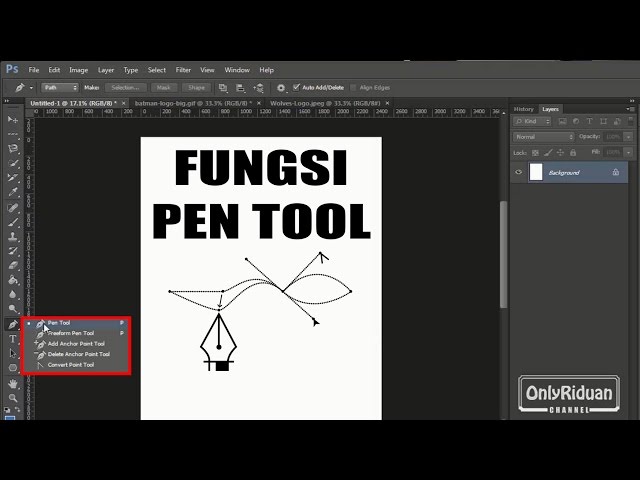Select the Eraser tool in toolbox
Image resolution: width=640 pixels, height=480 pixels.
point(13,265)
